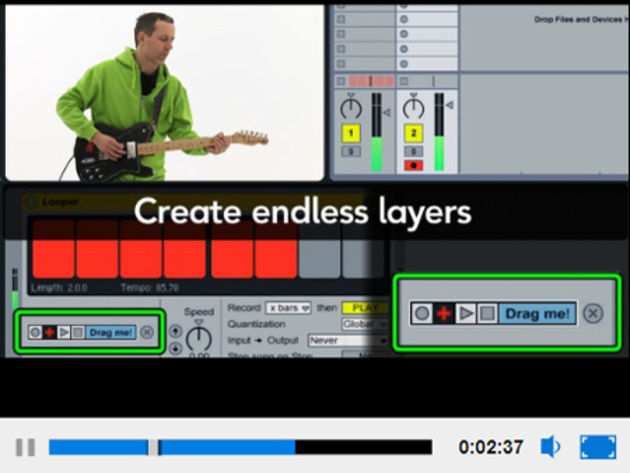630x473 pixels.
Task: Solo track 1 with its S button
Action: [x=351, y=152]
